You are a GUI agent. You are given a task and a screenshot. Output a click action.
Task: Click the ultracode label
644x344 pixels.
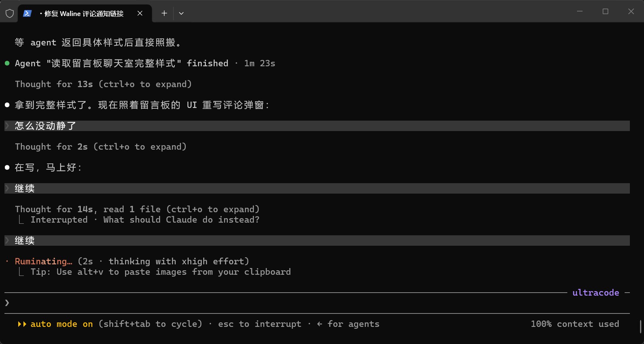(x=596, y=293)
